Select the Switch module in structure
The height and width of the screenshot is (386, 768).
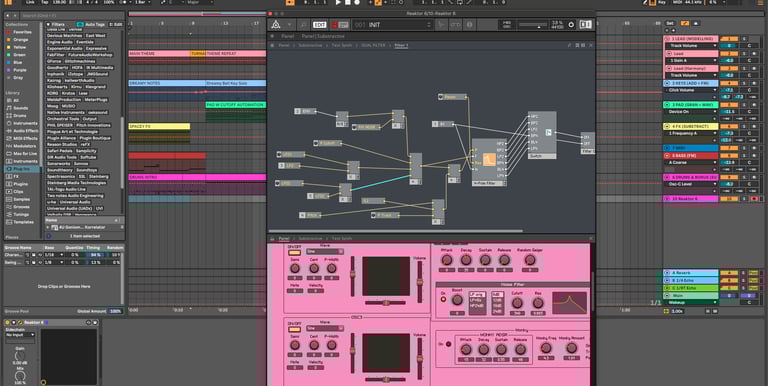[542, 135]
